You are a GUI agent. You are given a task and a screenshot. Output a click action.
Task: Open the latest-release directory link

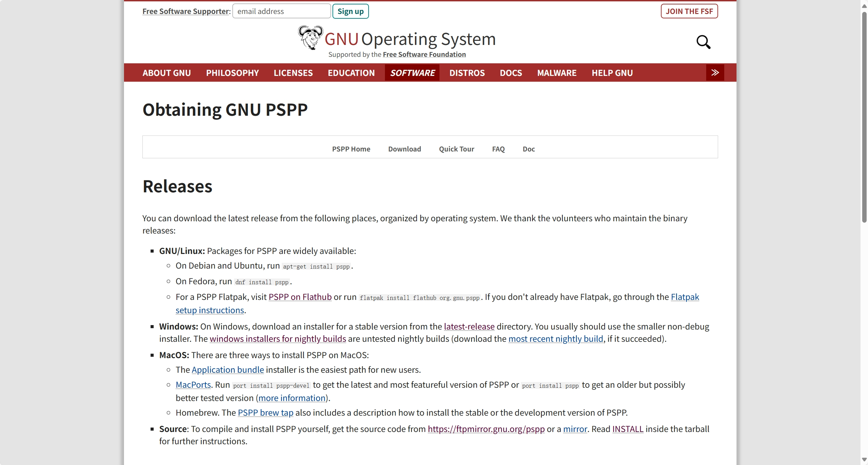469,326
